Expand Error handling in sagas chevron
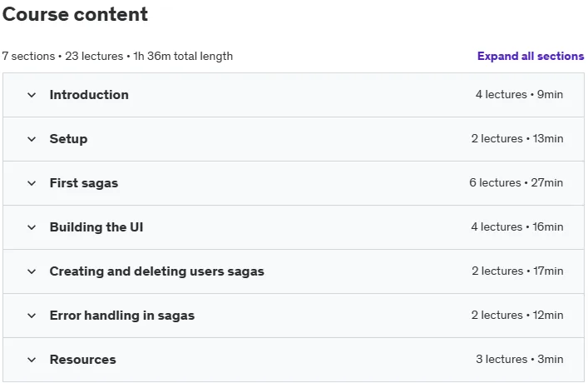 pyautogui.click(x=32, y=316)
